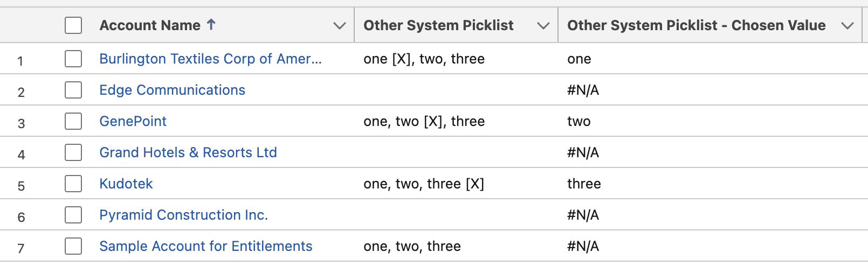Select Sample Account for Entitlements checkbox
Screen dimensions: 868x266
(x=73, y=246)
